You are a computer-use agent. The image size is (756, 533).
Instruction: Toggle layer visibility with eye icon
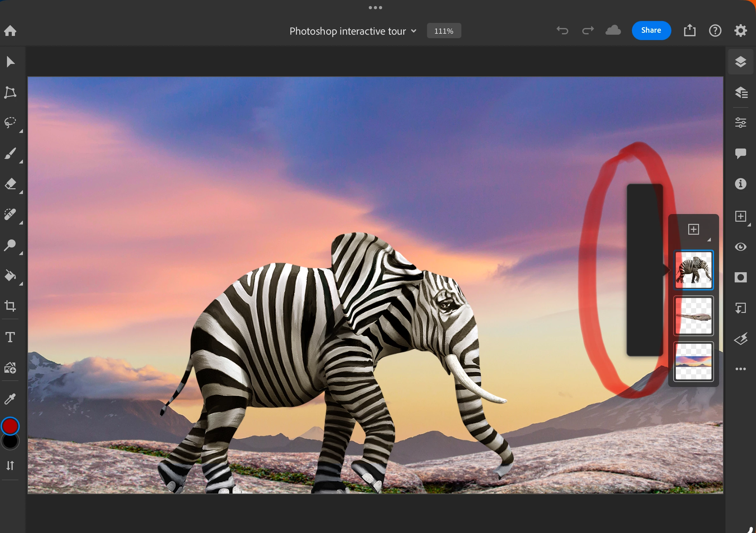[x=740, y=247]
